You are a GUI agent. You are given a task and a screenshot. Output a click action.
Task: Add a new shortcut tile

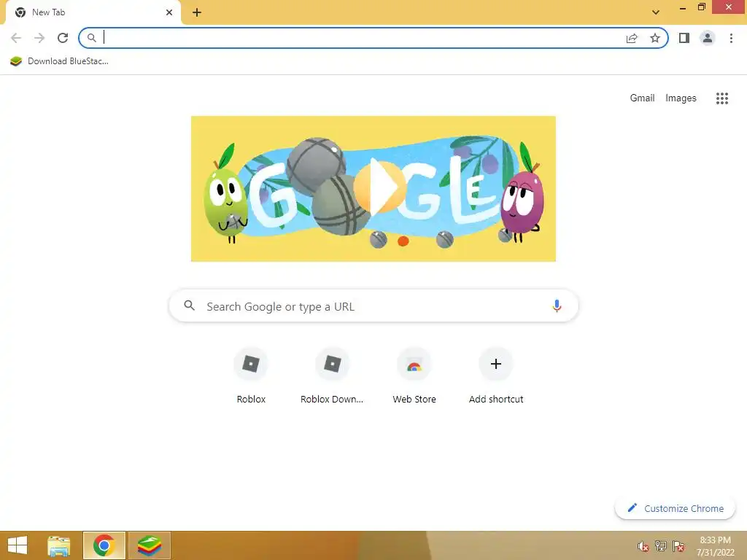click(496, 376)
